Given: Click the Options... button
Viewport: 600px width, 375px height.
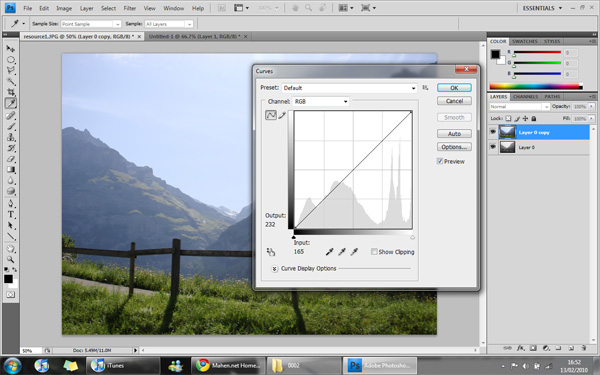Looking at the screenshot, I should coord(454,147).
